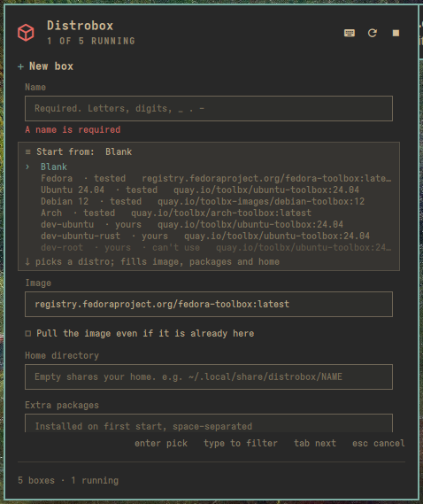Expand the Start from Blank selector
The height and width of the screenshot is (504, 423).
[x=209, y=151]
